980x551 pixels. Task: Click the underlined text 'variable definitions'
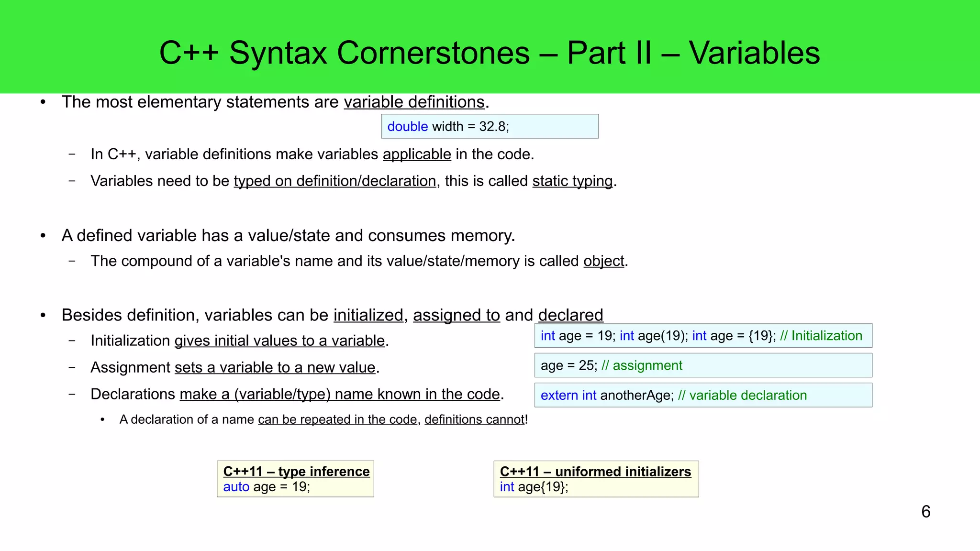414,102
